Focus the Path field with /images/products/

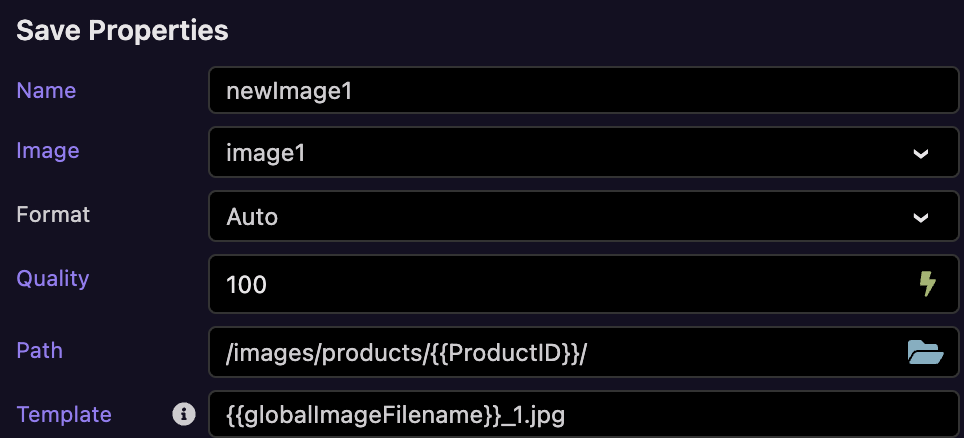(x=583, y=352)
